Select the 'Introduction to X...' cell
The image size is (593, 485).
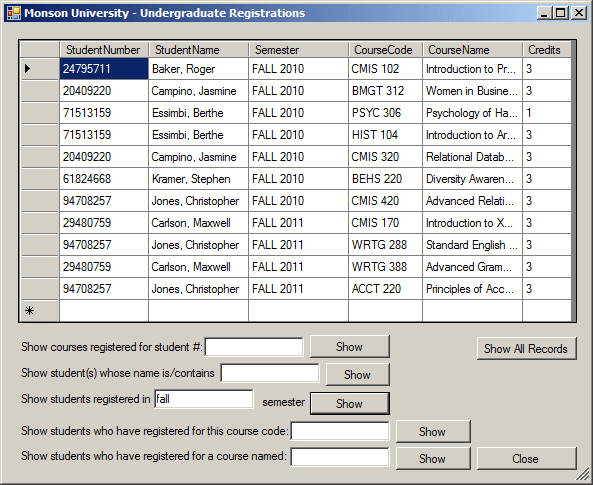pos(472,222)
